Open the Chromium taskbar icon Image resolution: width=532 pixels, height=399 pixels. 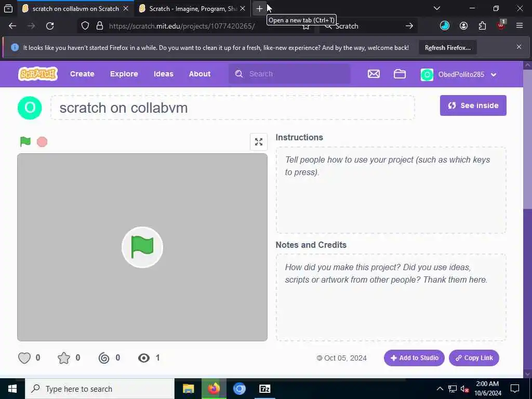click(x=239, y=389)
